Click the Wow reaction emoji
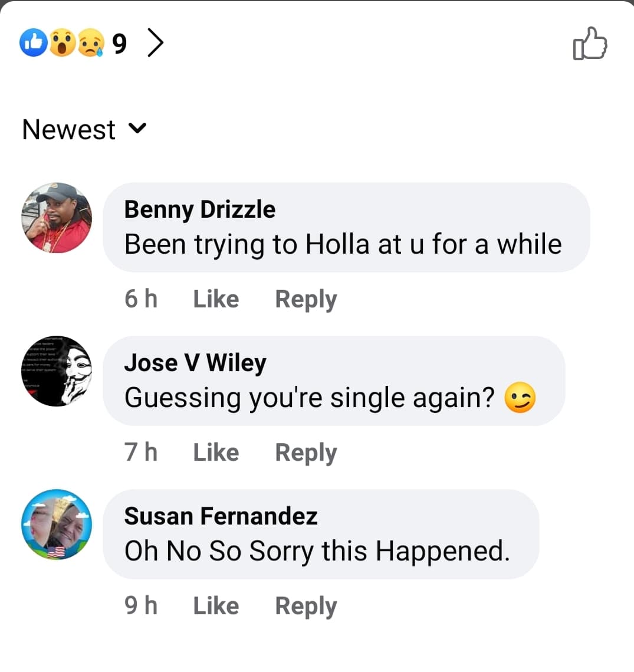This screenshot has width=634, height=672. coord(62,43)
